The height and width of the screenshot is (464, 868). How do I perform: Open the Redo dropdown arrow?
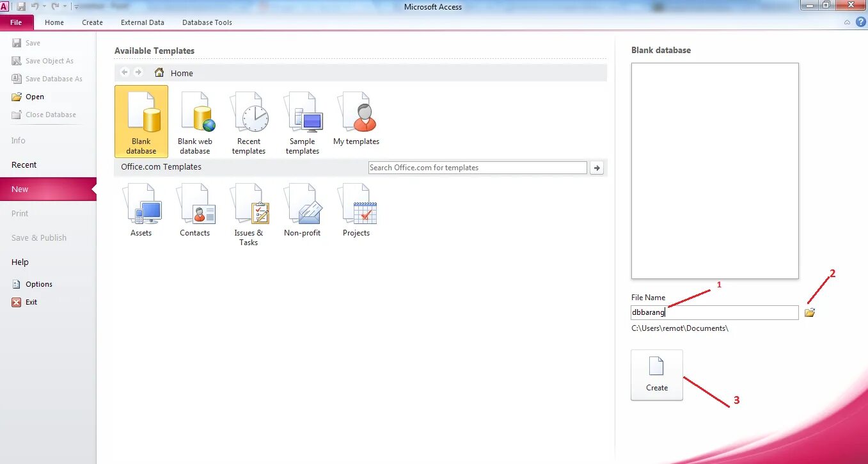point(65,6)
